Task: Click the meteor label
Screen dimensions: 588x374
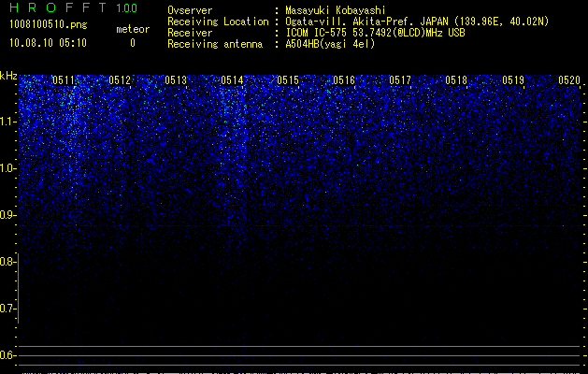Action: (x=133, y=29)
